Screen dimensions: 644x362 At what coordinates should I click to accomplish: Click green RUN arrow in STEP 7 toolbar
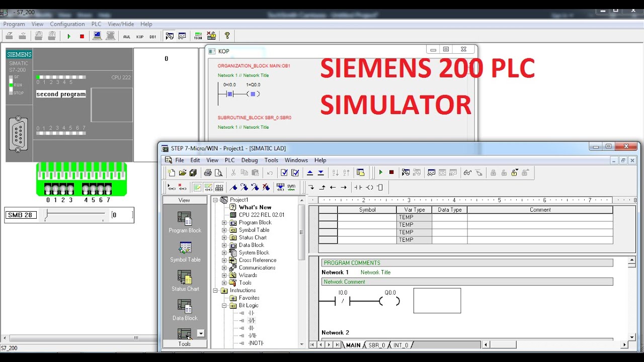(x=381, y=172)
